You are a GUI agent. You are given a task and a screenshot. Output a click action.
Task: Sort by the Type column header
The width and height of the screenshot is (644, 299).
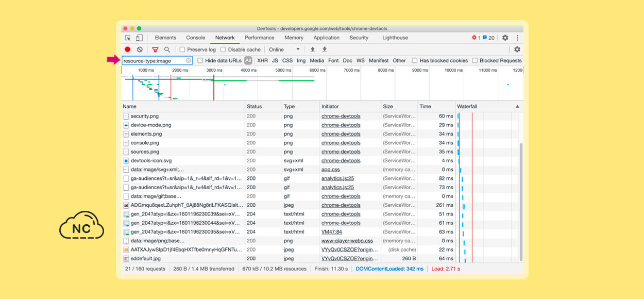coord(301,107)
